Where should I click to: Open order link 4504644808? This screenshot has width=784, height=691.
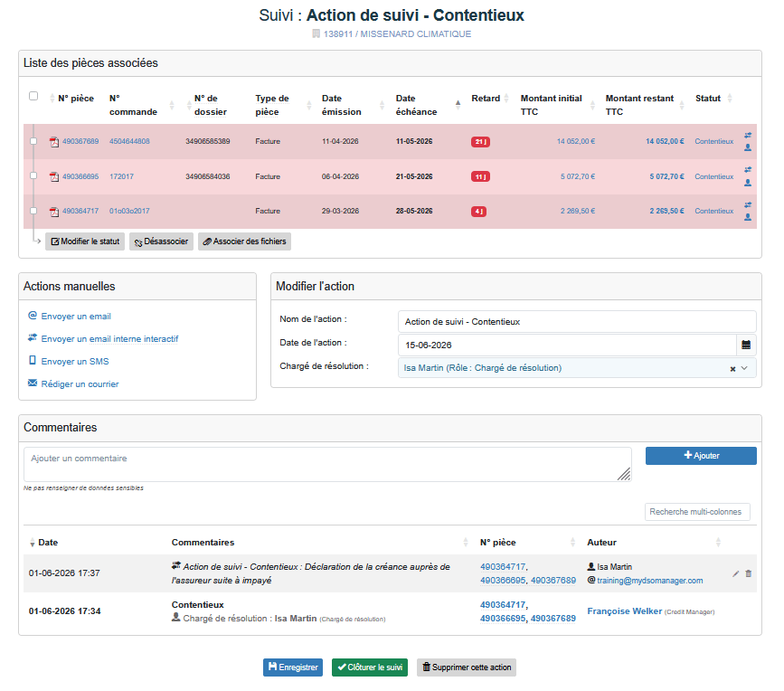(129, 141)
